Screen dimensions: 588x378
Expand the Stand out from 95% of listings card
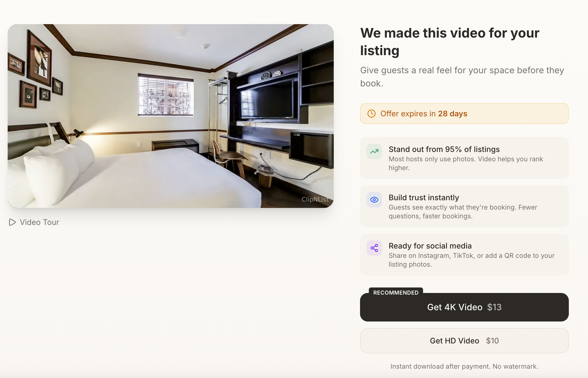coord(464,158)
